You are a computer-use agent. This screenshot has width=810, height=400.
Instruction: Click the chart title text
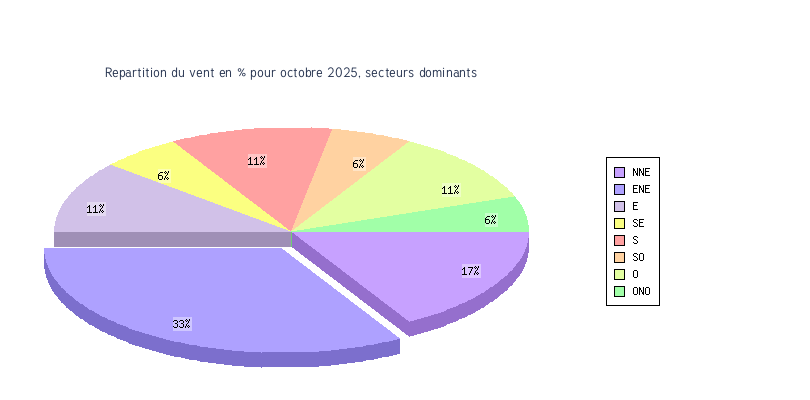tap(290, 73)
